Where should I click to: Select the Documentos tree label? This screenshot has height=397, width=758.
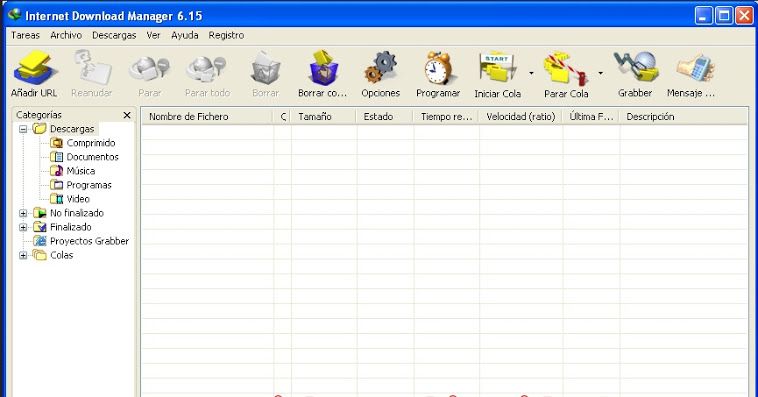pos(92,157)
